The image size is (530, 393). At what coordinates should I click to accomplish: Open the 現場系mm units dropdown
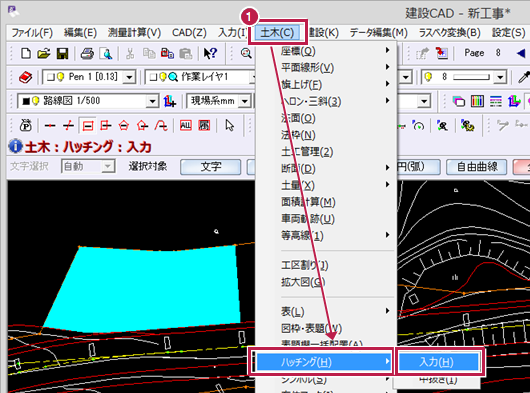(x=245, y=101)
